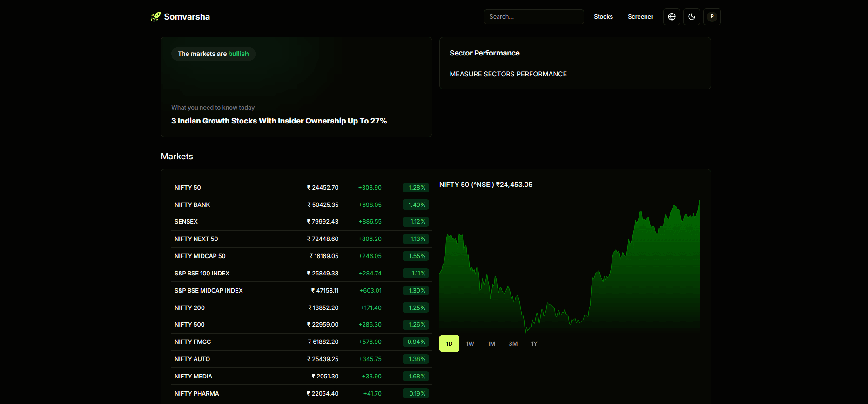Select the NIFTY 500 row
Viewport: 868px width, 404px height.
pyautogui.click(x=302, y=325)
